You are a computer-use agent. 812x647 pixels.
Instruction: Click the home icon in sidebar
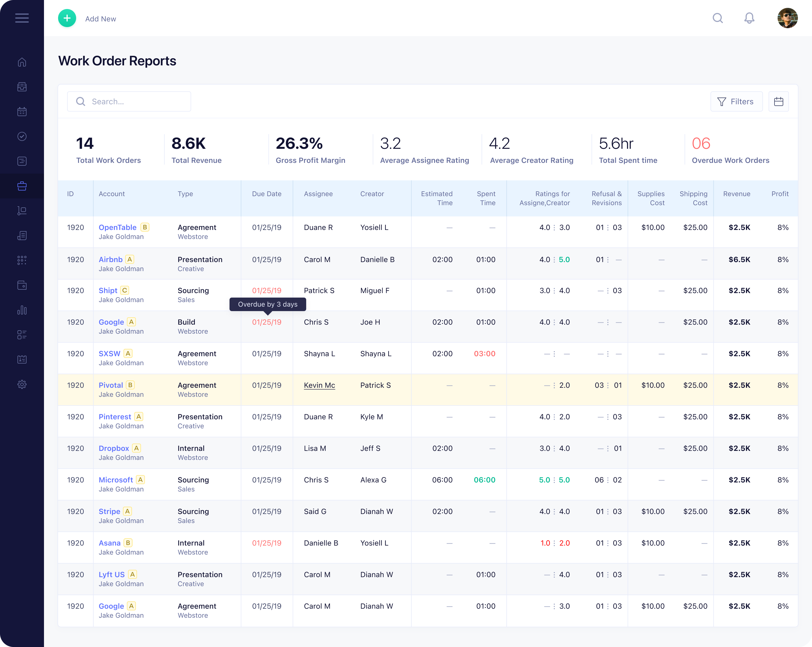22,62
